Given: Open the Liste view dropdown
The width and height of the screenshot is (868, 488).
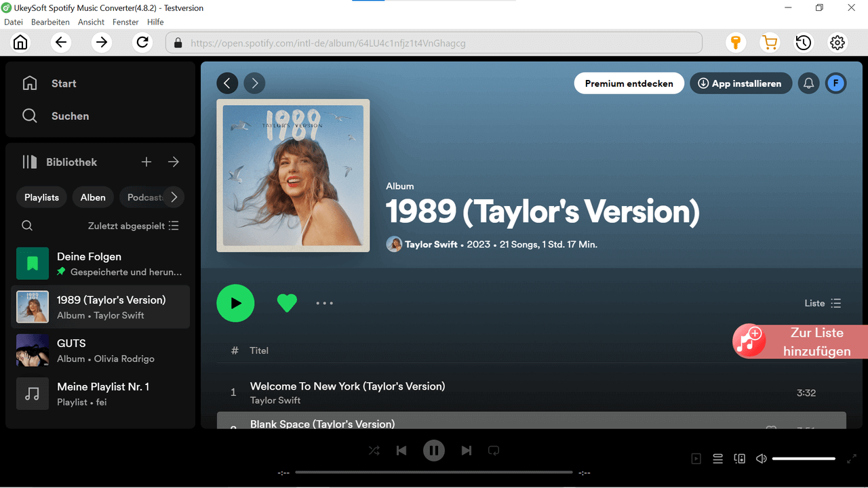Looking at the screenshot, I should (x=823, y=303).
